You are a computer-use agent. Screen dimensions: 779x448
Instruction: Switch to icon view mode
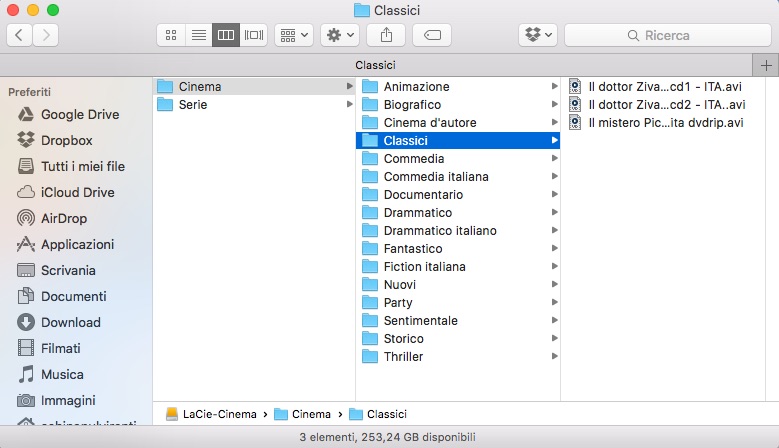point(171,35)
